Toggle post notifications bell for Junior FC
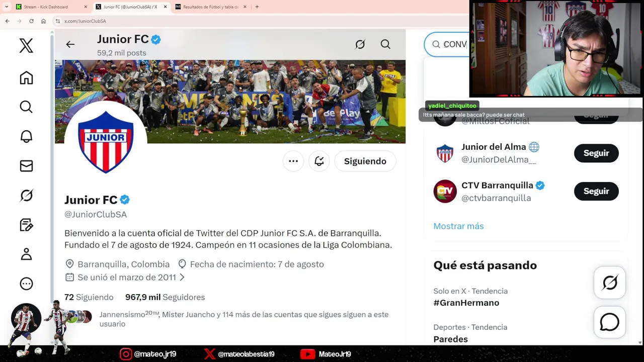The image size is (644, 362). 319,161
